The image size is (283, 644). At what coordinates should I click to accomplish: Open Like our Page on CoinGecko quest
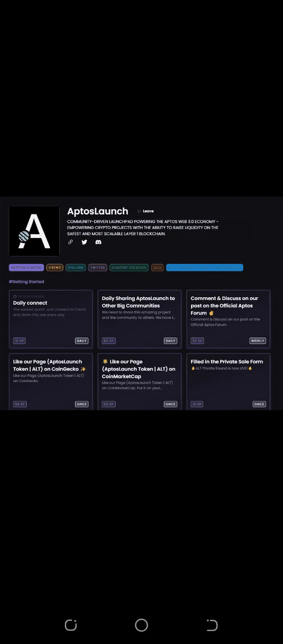pos(51,382)
